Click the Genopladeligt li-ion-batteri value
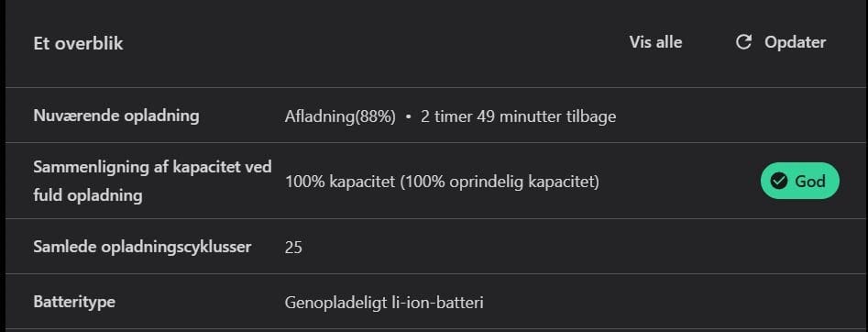Viewport: 868px width, 332px height. click(x=384, y=303)
